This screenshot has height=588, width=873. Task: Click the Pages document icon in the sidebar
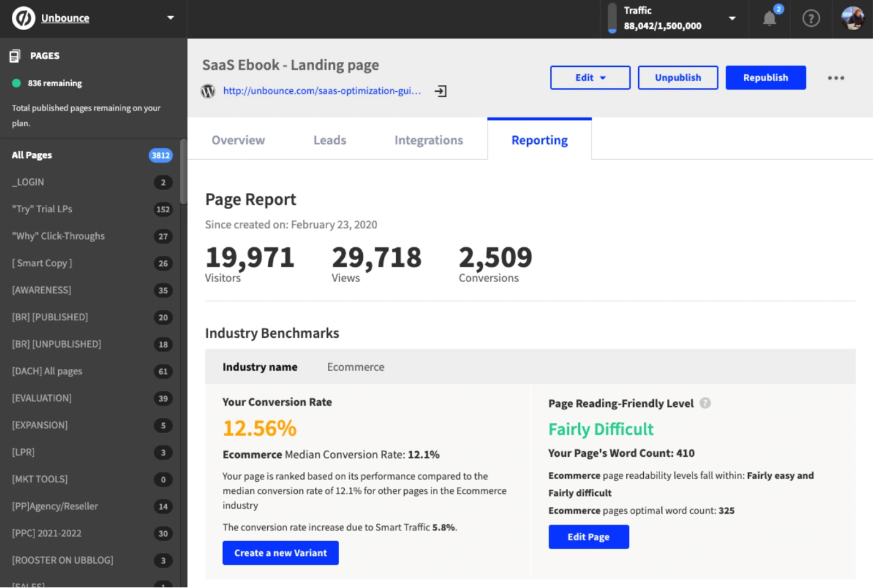15,55
